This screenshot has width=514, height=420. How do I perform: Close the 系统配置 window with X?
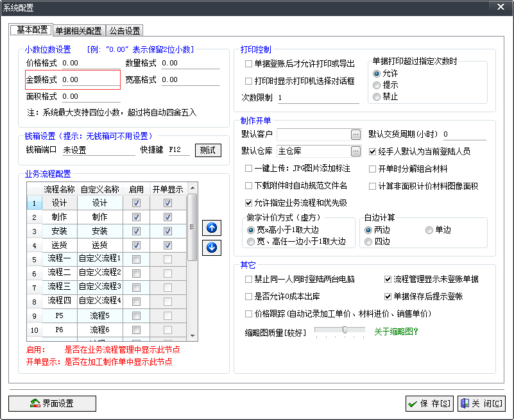501,7
